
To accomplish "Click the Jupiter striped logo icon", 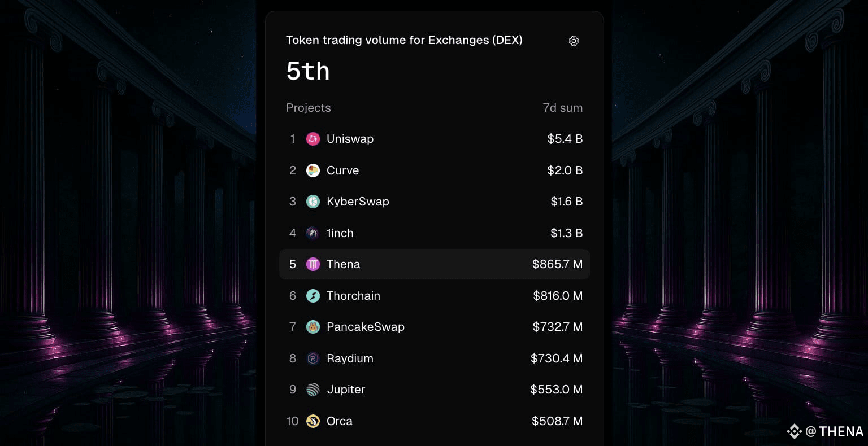I will (313, 390).
